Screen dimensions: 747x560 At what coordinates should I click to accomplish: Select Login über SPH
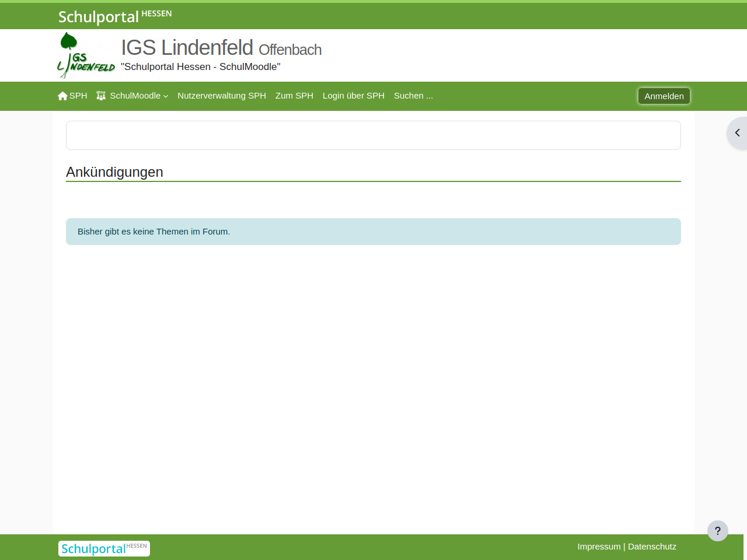click(353, 96)
